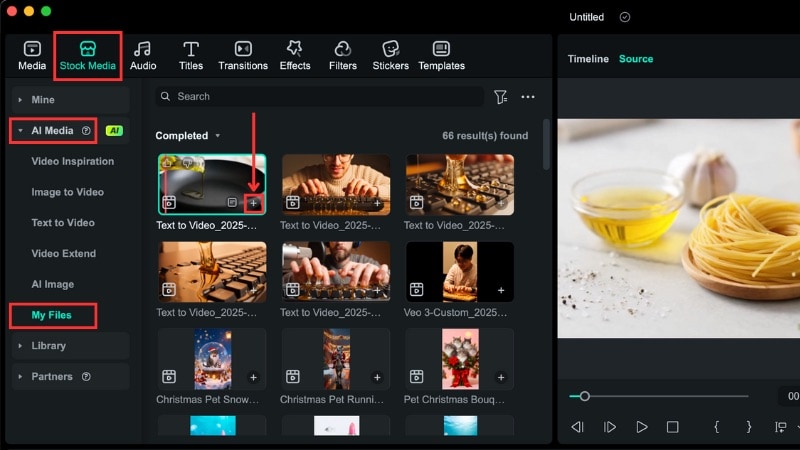Open AI Media help icon

coord(86,131)
